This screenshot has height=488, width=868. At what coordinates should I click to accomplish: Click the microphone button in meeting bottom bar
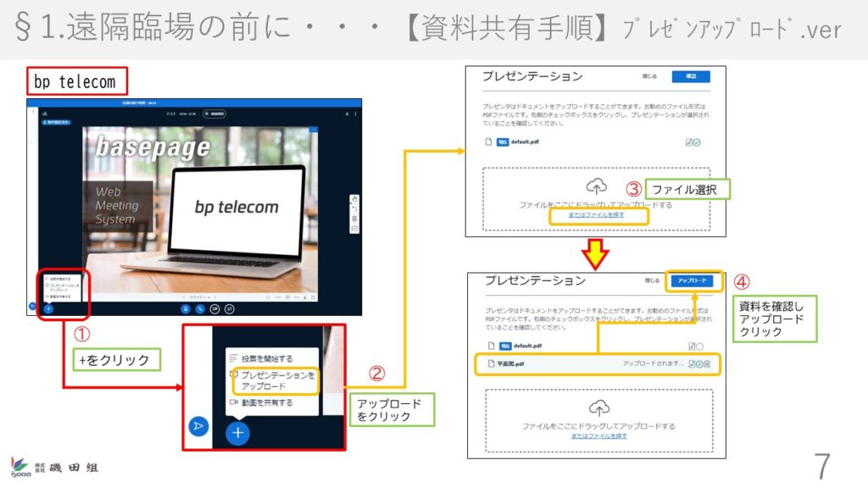[x=184, y=308]
